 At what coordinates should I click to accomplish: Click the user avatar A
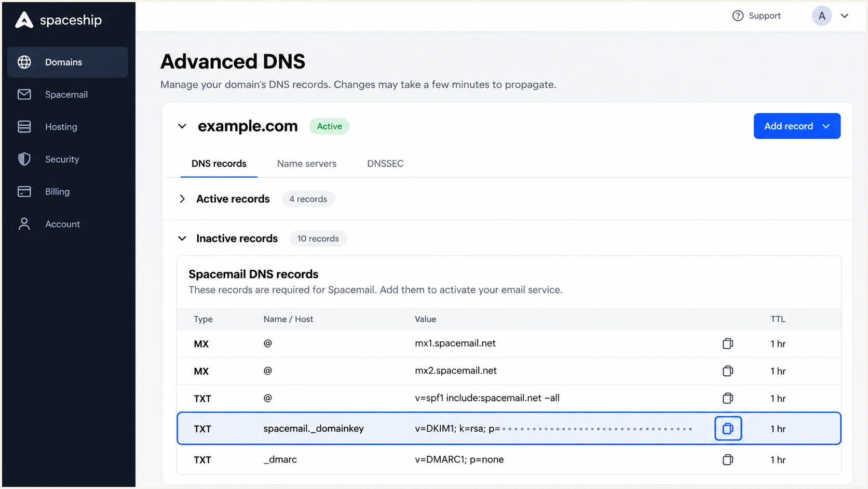[x=822, y=16]
